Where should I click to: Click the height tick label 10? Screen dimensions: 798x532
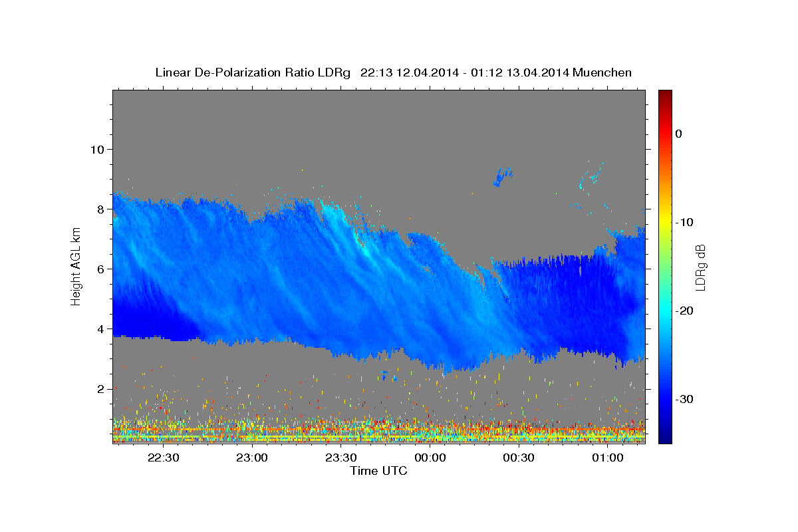click(x=98, y=149)
